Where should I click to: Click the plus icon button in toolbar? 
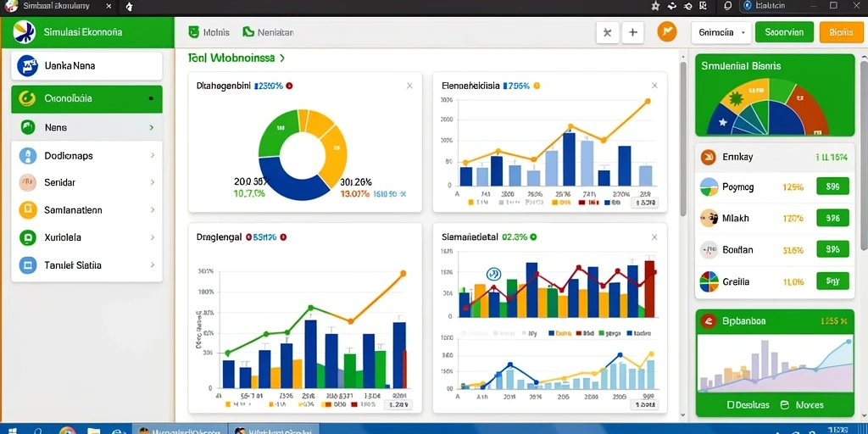(632, 33)
